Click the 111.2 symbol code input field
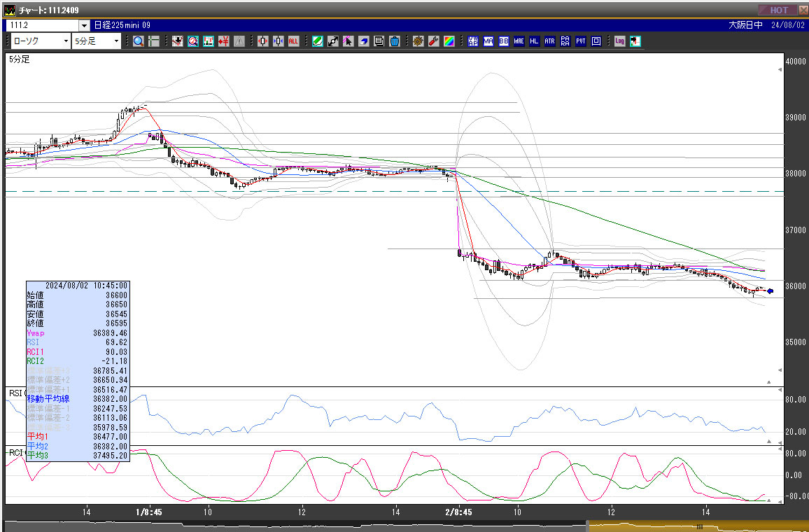Screen dimensions: 809x532 42,25
